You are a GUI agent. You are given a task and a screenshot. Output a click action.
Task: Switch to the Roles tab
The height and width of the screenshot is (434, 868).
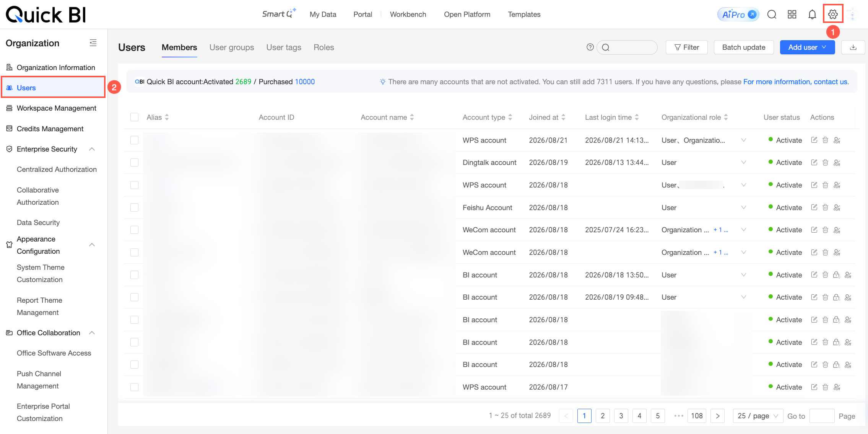324,47
